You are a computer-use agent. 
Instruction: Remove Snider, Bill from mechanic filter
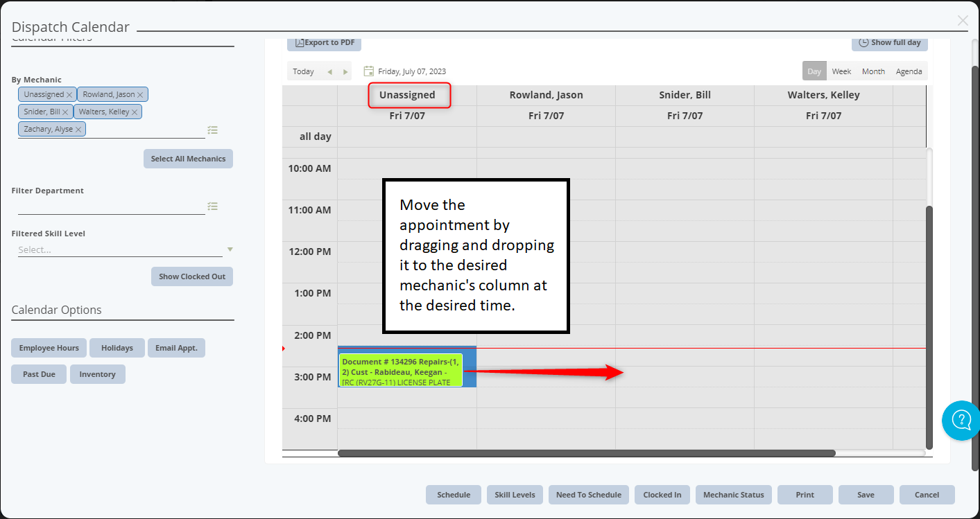(x=65, y=112)
